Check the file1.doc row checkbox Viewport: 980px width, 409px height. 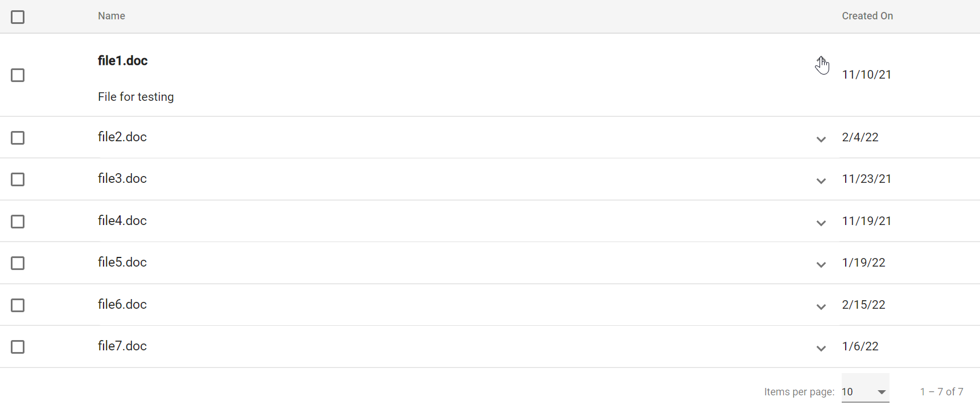coord(18,75)
